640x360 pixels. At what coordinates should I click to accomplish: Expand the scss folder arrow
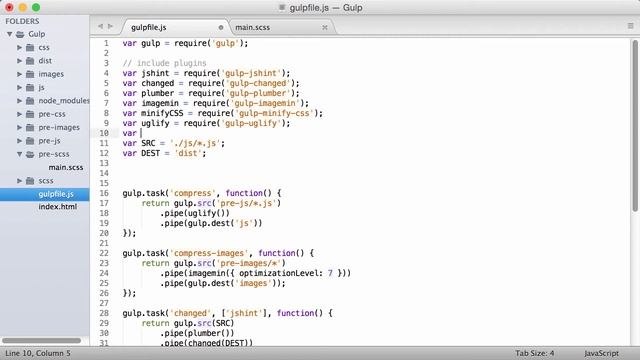coord(19,181)
